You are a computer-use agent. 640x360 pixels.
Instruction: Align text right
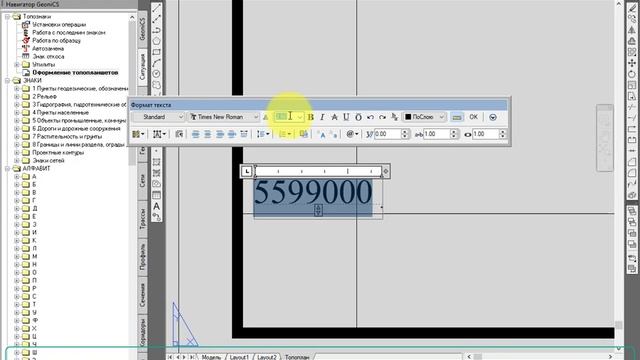point(220,134)
